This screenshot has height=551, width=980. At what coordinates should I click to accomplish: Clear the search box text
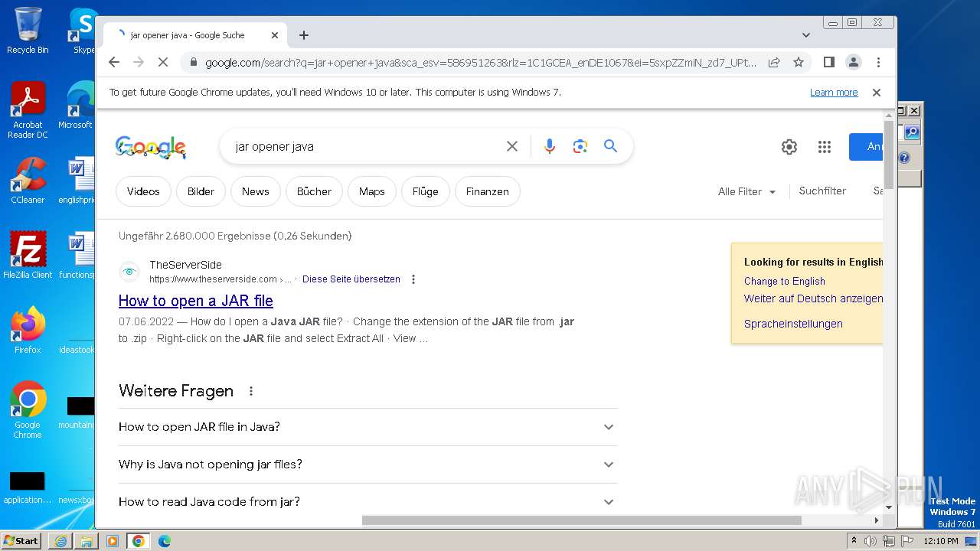[512, 146]
